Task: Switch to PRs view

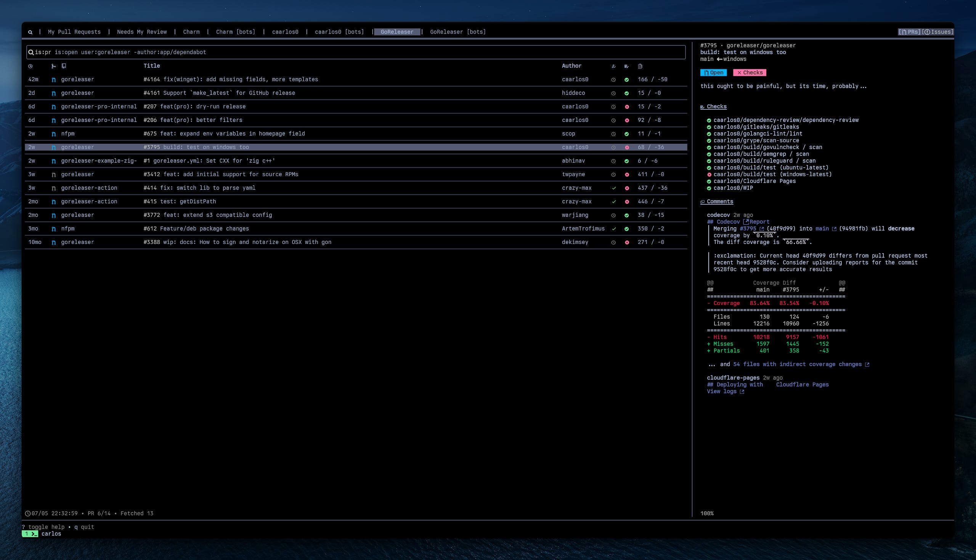Action: pyautogui.click(x=910, y=32)
